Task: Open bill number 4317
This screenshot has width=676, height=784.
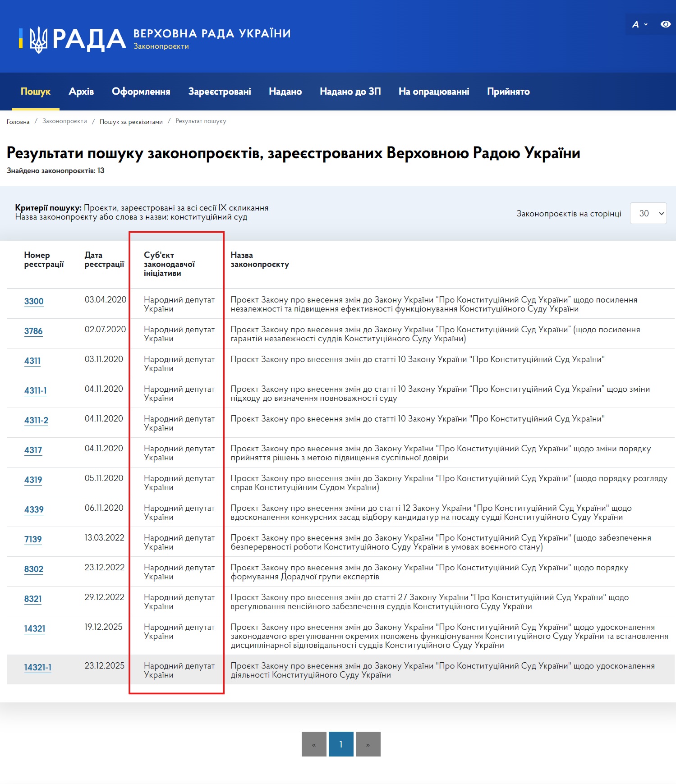Action: tap(33, 450)
